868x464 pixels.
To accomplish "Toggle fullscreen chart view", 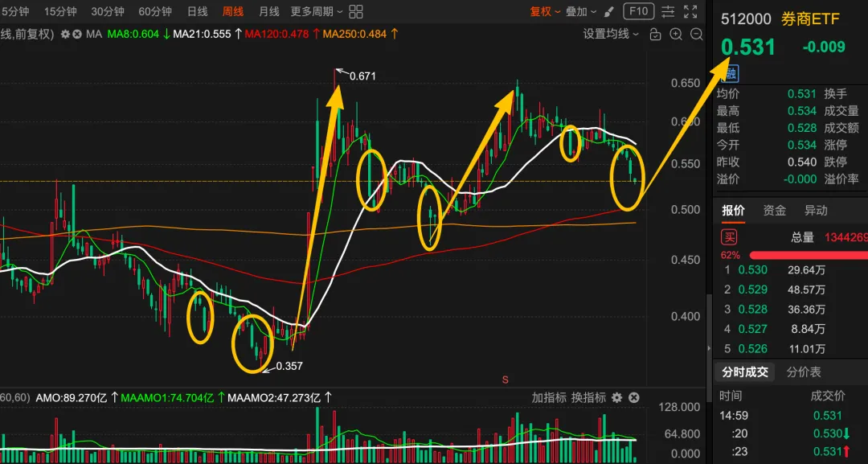I will click(x=690, y=11).
